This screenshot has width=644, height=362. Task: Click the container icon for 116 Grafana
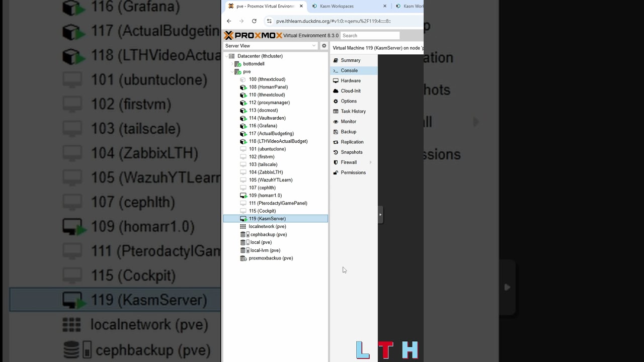tap(244, 126)
